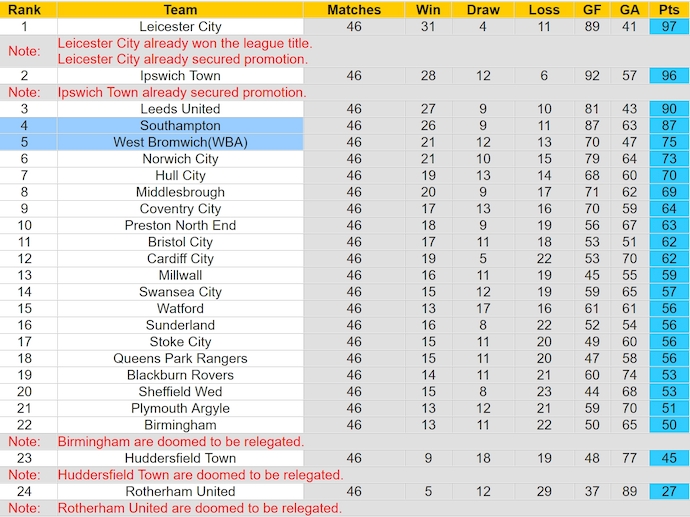
Task: Select the Ipswich Town team link
Action: (x=180, y=76)
